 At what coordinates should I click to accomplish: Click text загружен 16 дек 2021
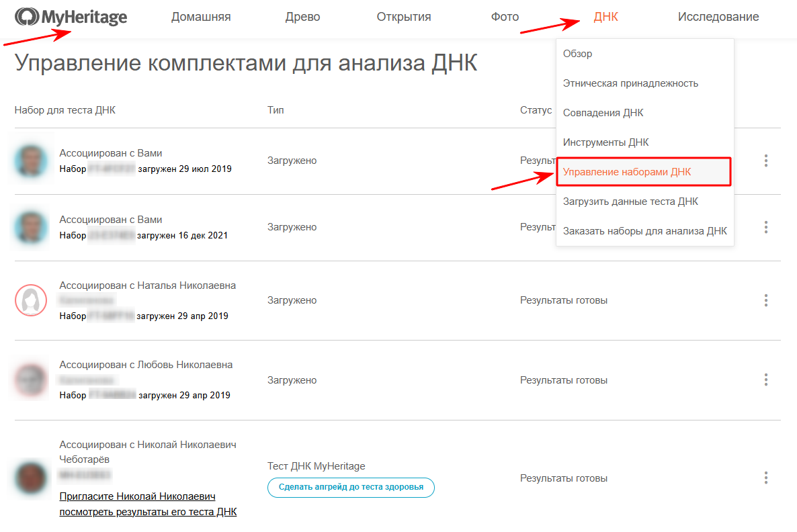183,235
